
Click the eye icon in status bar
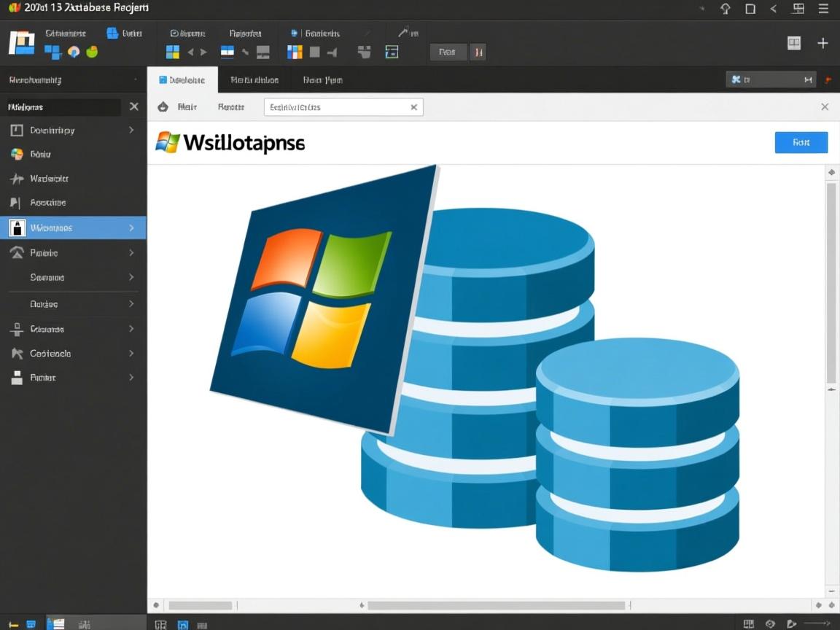point(770,623)
